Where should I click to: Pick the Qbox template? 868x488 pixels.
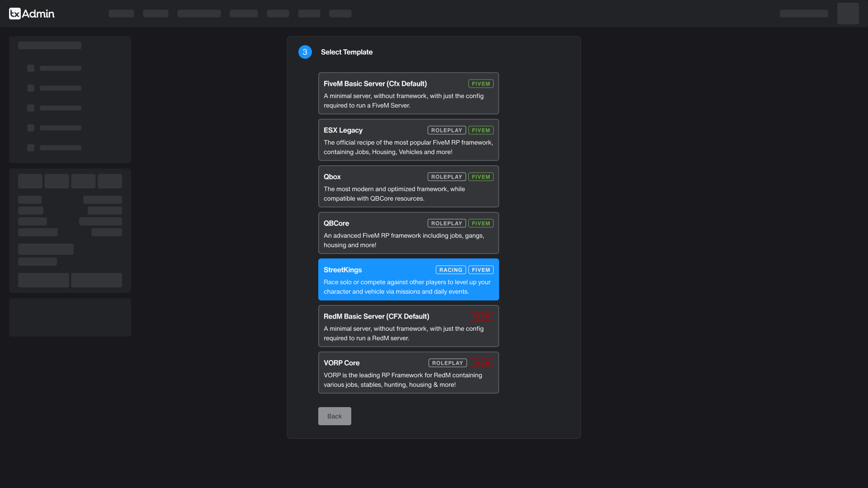click(x=408, y=187)
